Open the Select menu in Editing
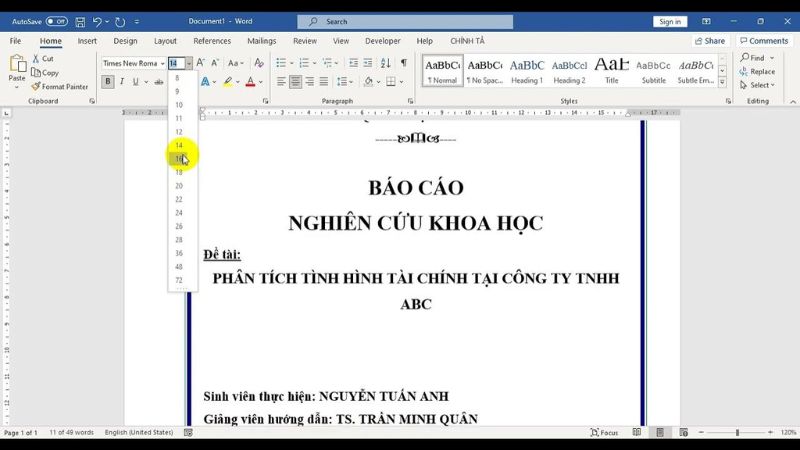 click(x=758, y=85)
